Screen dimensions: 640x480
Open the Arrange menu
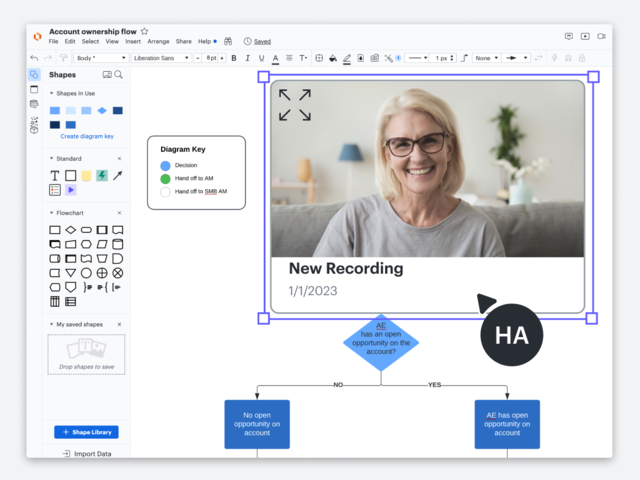[x=158, y=42]
